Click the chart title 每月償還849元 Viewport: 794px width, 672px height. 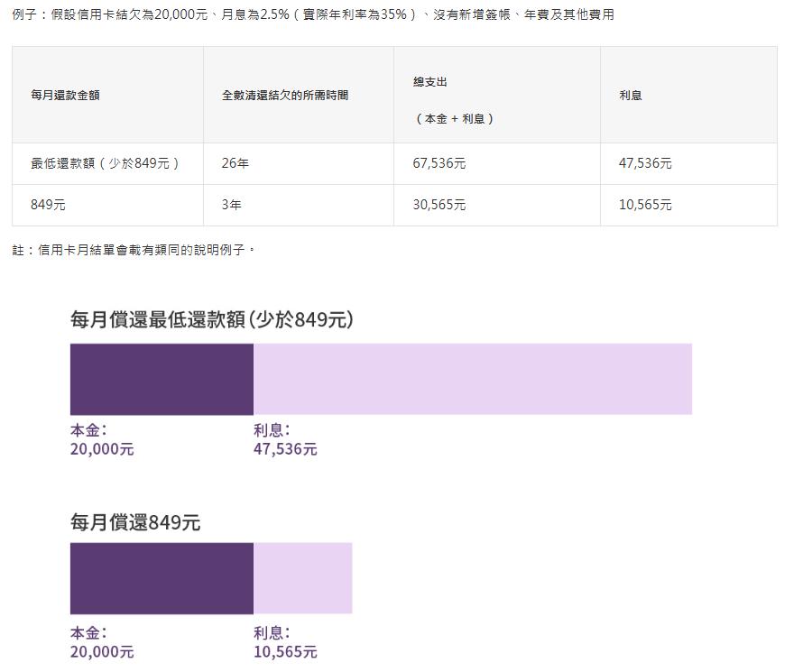pyautogui.click(x=135, y=522)
